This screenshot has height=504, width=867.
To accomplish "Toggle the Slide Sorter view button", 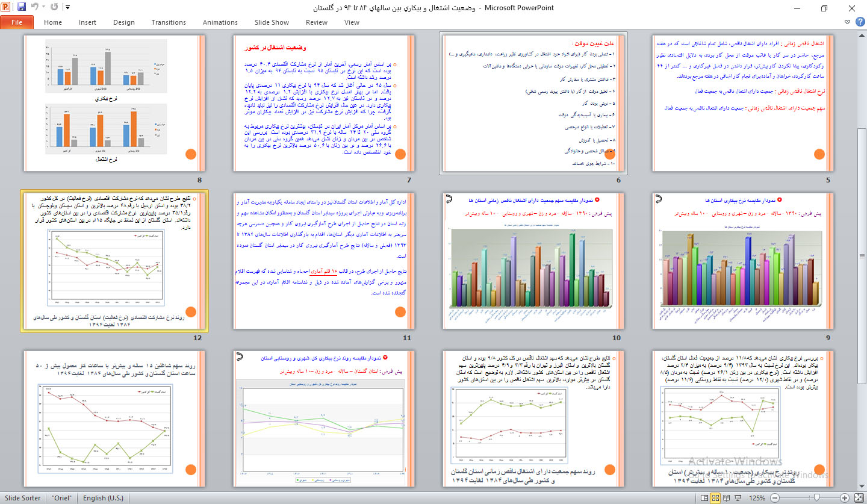I will 715,498.
